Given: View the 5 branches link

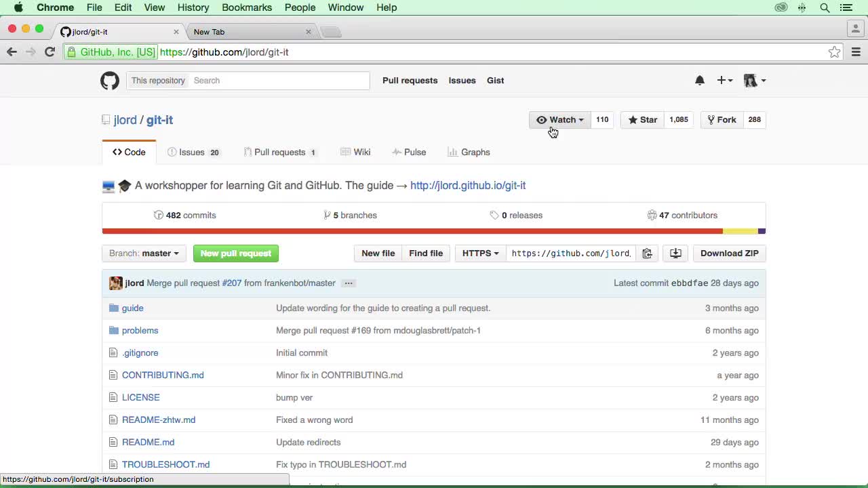Looking at the screenshot, I should point(351,216).
